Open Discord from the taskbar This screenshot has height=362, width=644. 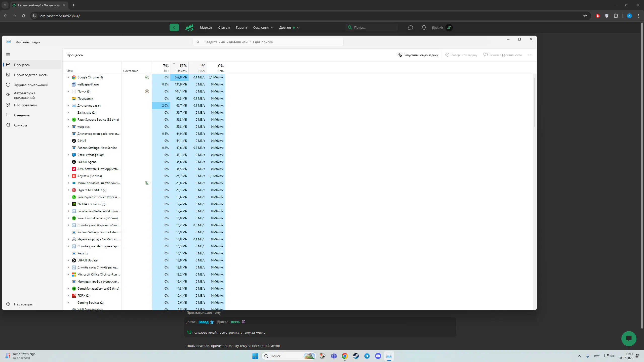tap(378, 356)
